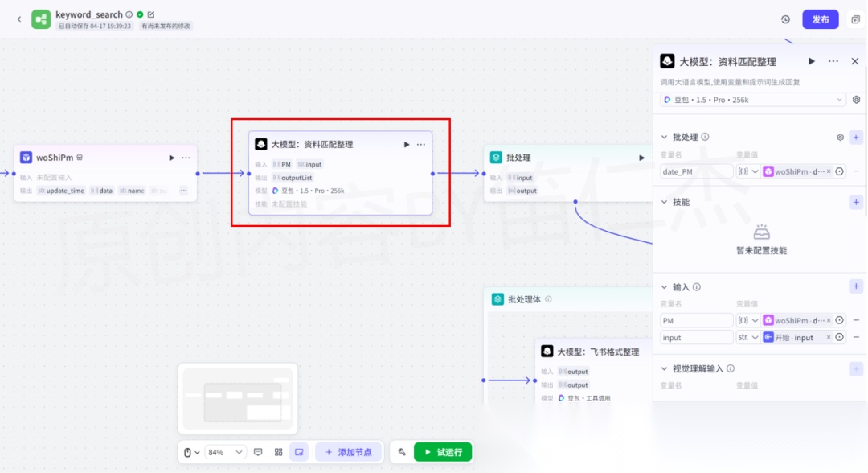Edit the keyword_search workflow name

[150, 14]
